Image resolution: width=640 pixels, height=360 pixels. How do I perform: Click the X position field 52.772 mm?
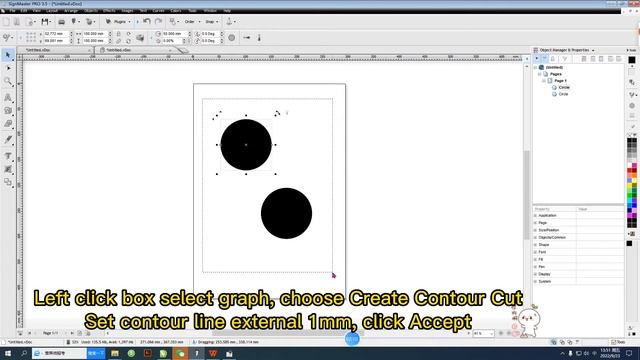point(56,34)
